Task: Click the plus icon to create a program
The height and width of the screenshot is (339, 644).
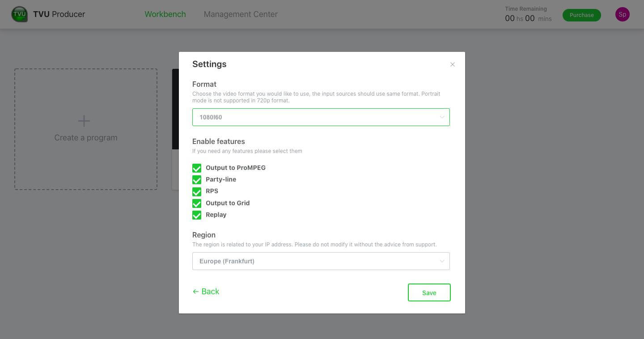Action: (84, 121)
